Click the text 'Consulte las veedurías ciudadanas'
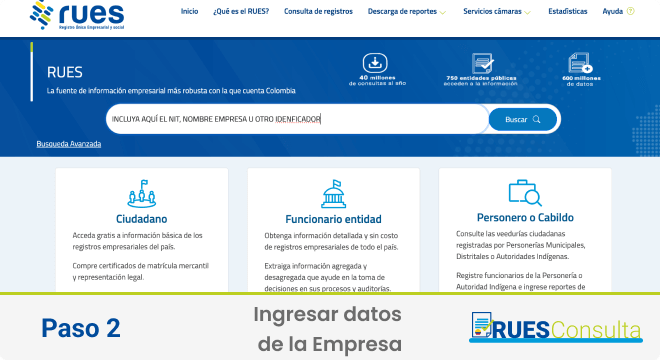Viewport: 660px width, 360px height. click(511, 234)
